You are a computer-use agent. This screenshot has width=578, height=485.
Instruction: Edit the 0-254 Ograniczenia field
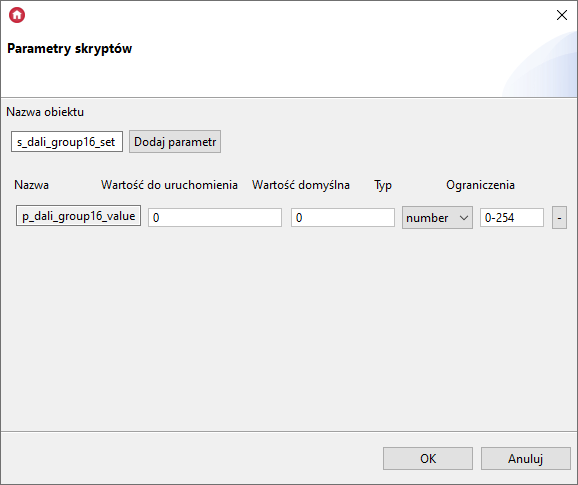512,217
